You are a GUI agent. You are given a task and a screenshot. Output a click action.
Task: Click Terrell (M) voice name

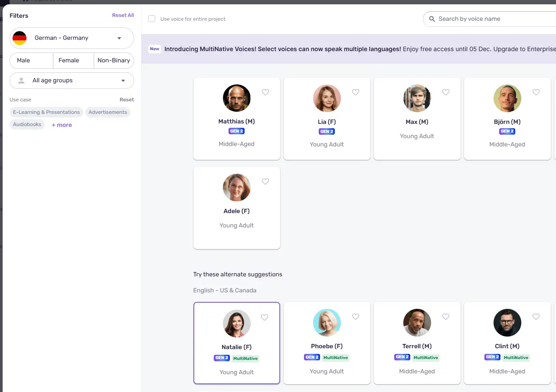[x=417, y=346]
